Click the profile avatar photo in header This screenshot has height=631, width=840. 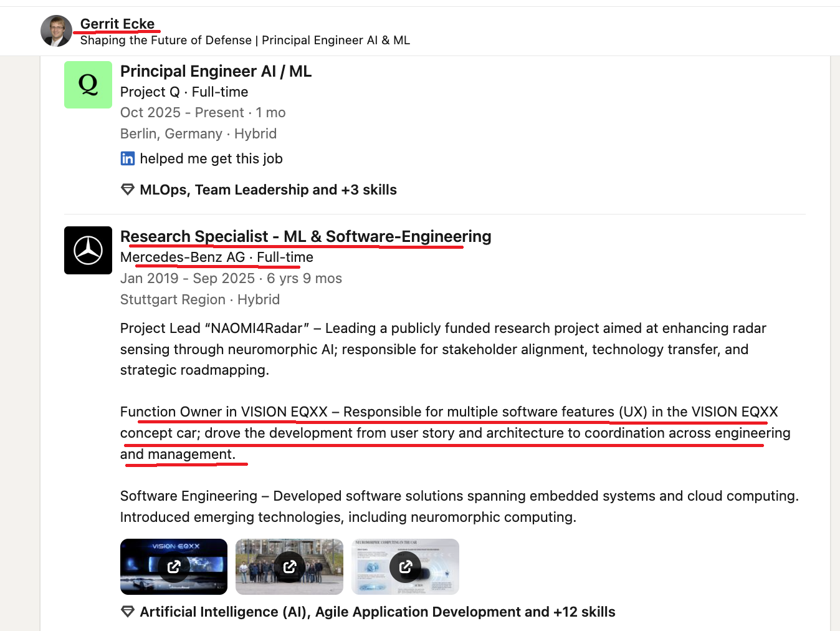tap(56, 31)
